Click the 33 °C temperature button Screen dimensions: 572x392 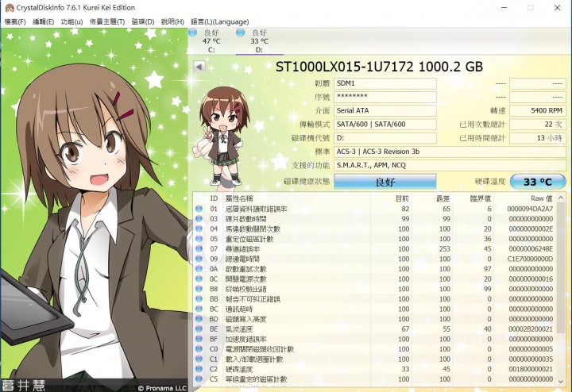(537, 182)
